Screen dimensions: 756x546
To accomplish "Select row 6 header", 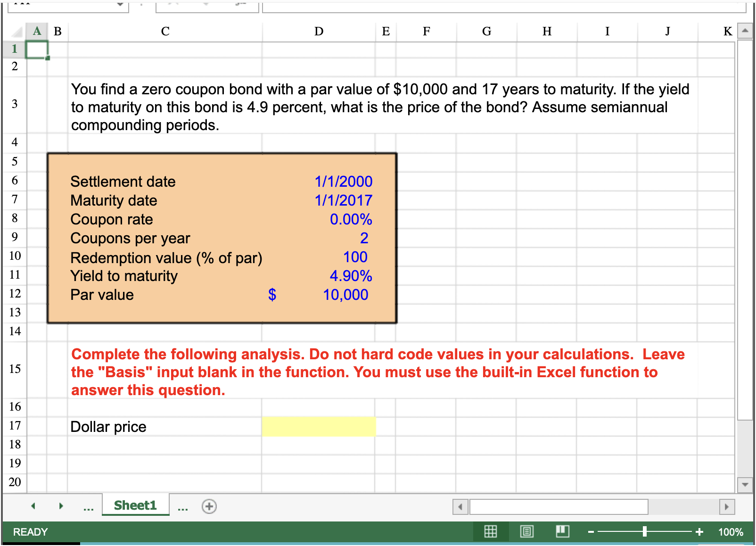I will (15, 181).
